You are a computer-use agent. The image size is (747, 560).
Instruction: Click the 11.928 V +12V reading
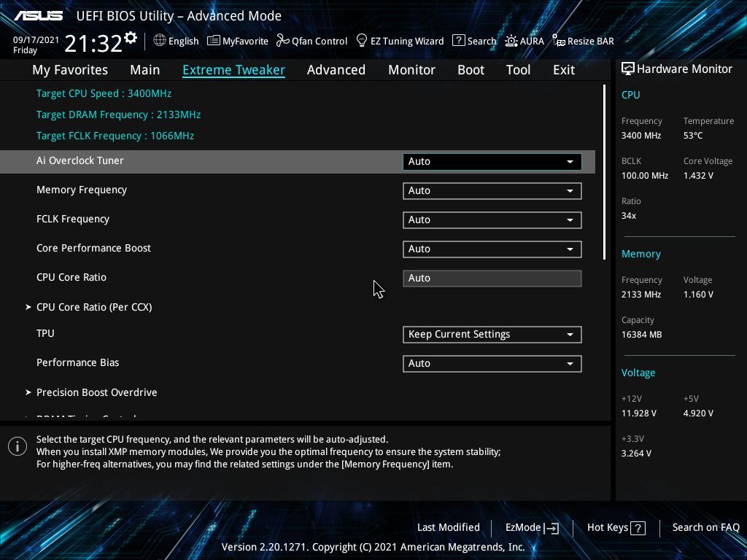point(638,413)
